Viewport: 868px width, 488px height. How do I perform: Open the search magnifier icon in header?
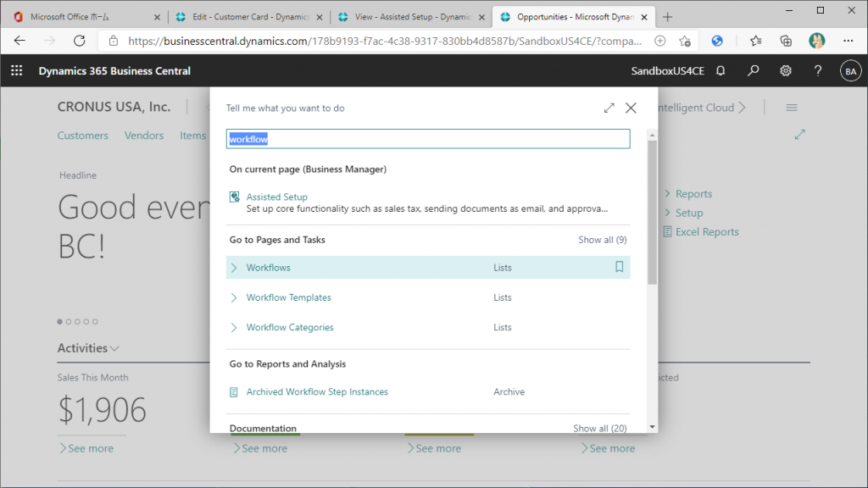pyautogui.click(x=753, y=71)
